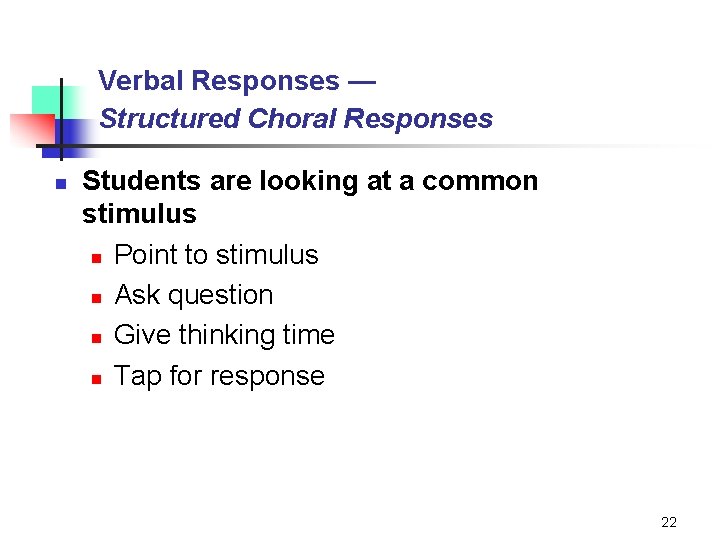Click the red bullet before "Point to stimulus"

[96, 258]
